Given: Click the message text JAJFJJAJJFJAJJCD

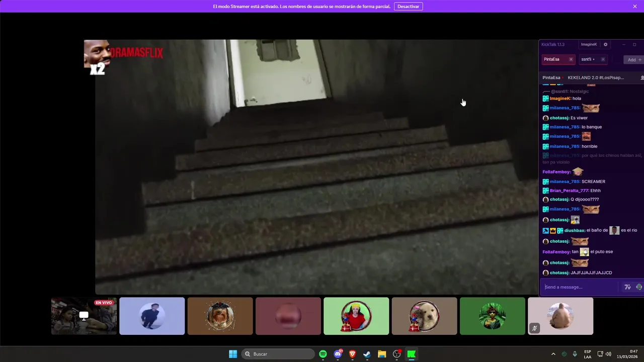Looking at the screenshot, I should click(591, 273).
